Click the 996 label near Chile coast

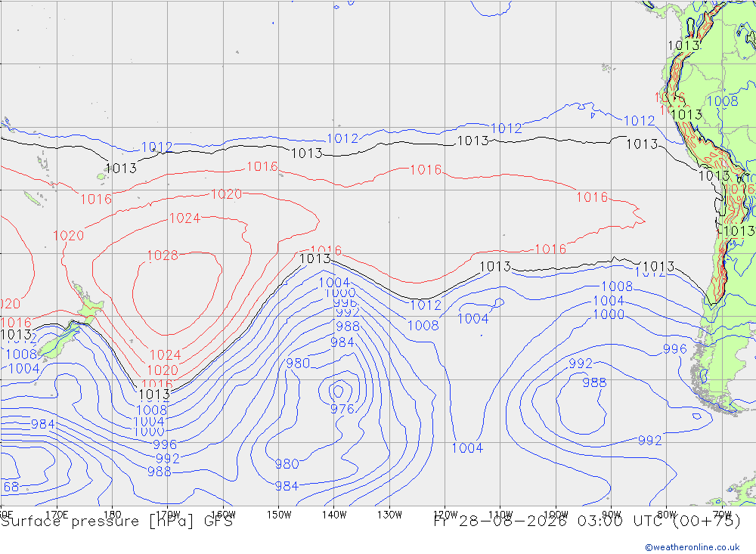click(x=675, y=349)
